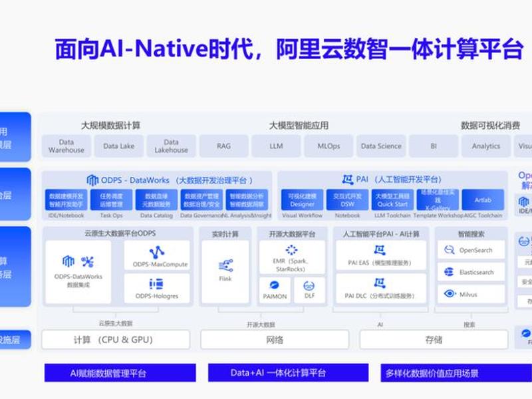The height and width of the screenshot is (399, 532).
Task: Click the Data+AI 一体化计算平台 banner
Action: pos(289,373)
